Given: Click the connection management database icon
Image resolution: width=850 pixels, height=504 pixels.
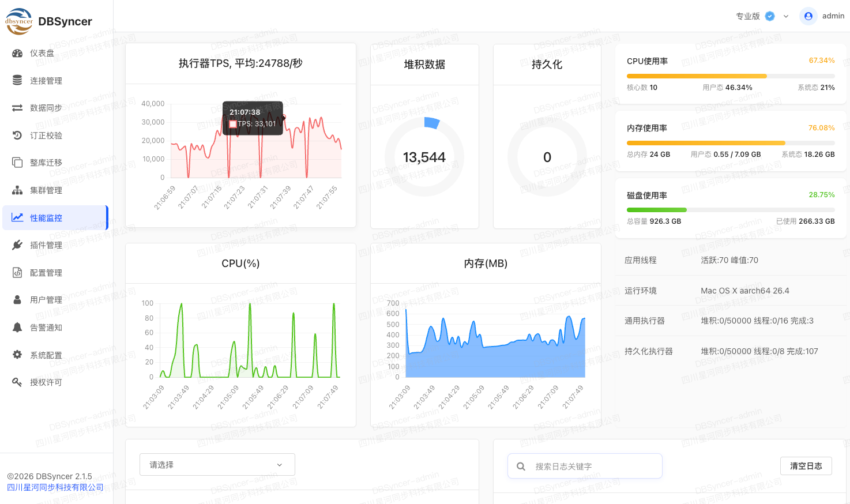Looking at the screenshot, I should click(17, 80).
